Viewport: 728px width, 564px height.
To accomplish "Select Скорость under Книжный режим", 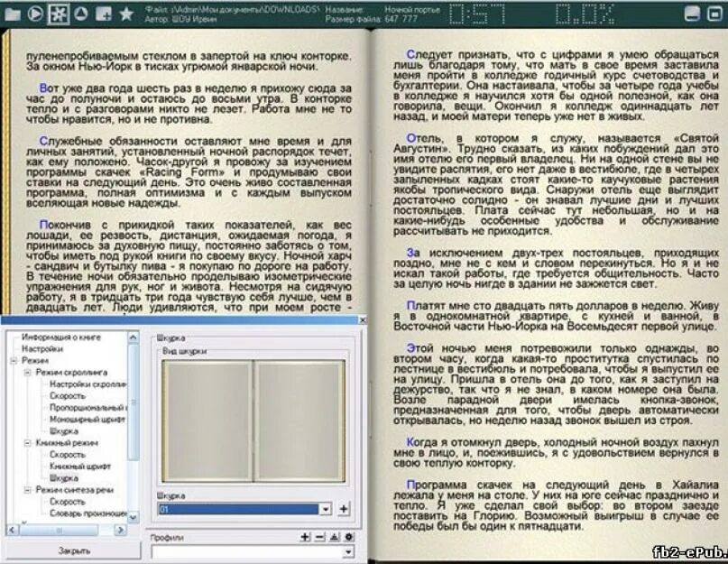I will [x=68, y=455].
